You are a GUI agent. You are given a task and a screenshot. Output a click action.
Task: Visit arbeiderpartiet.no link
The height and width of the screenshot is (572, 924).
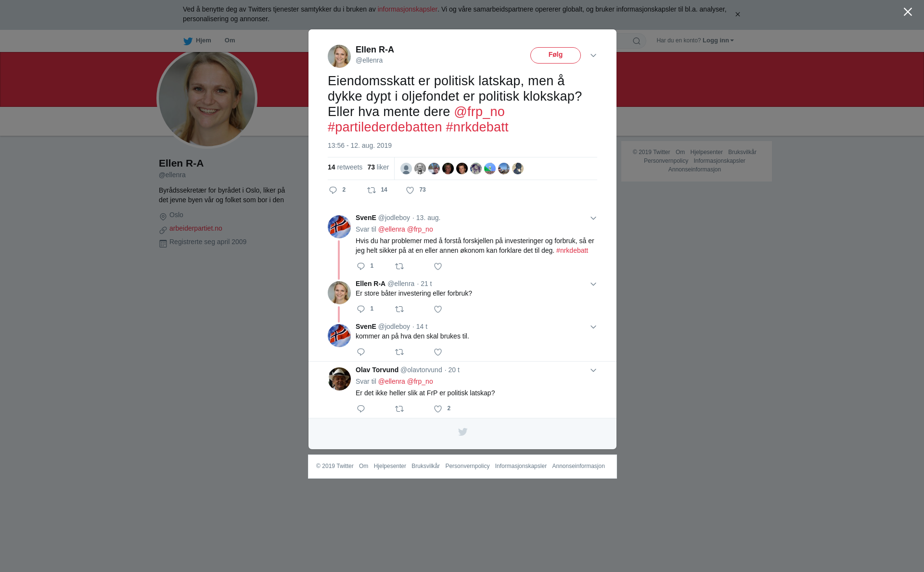pos(196,229)
